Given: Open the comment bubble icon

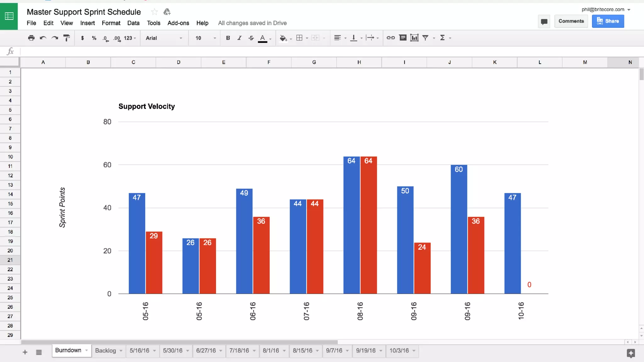Looking at the screenshot, I should pos(544,21).
